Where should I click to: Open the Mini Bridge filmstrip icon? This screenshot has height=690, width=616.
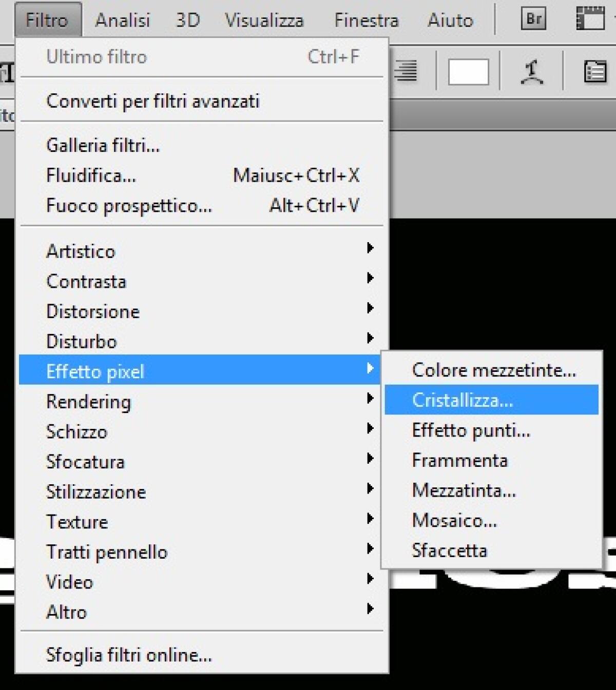590,19
